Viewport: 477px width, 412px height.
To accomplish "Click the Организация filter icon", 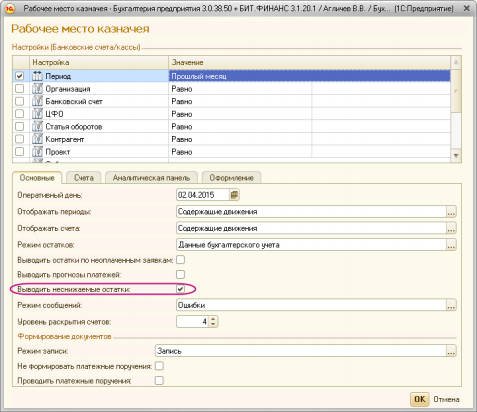I will (37, 89).
